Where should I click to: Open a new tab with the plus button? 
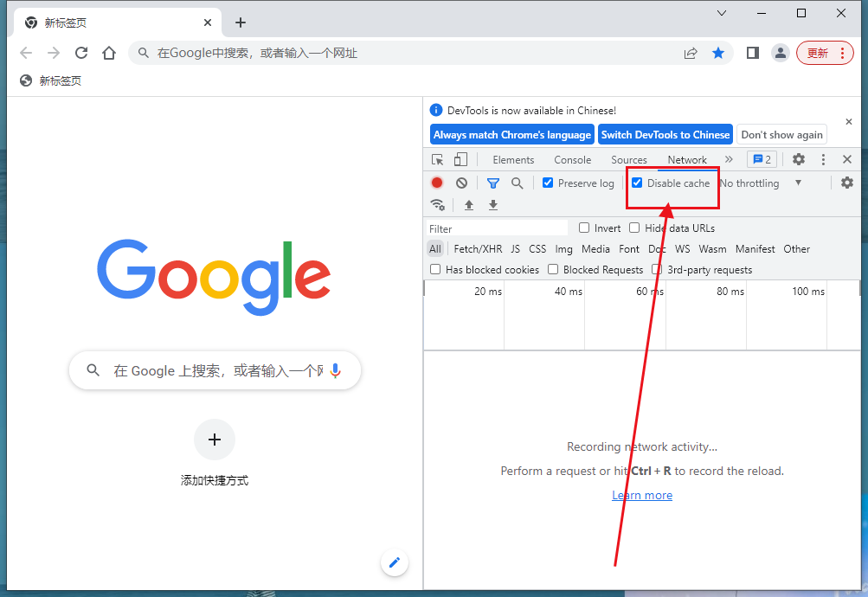point(241,22)
